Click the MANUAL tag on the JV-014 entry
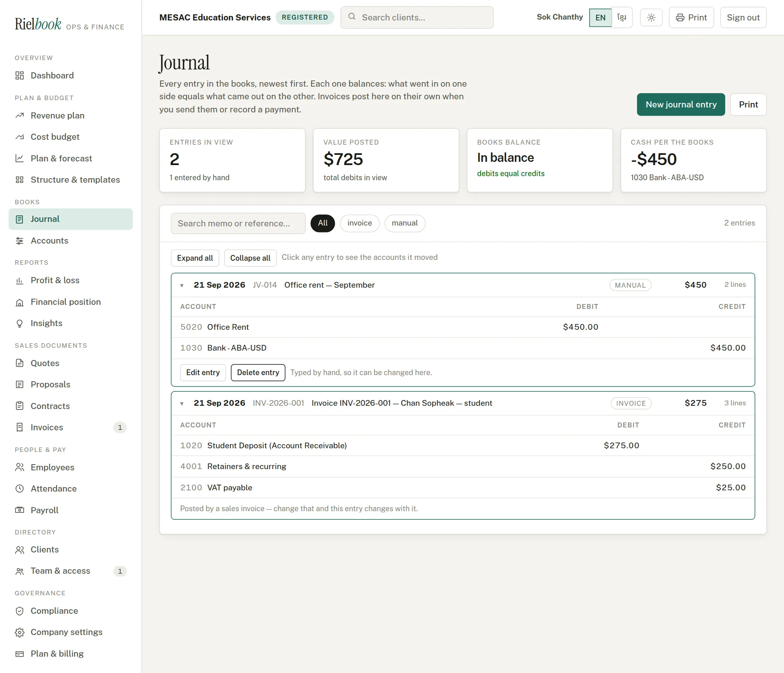The height and width of the screenshot is (673, 784). pos(630,285)
